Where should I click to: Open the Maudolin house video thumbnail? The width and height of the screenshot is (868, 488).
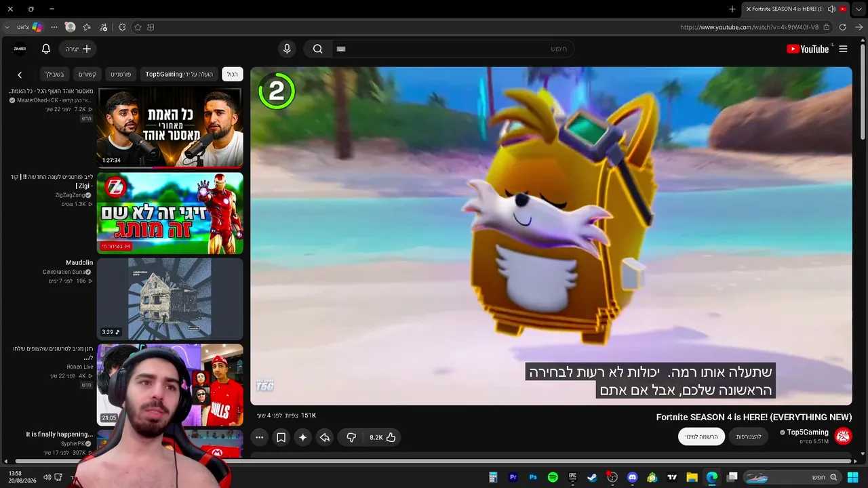pos(170,299)
